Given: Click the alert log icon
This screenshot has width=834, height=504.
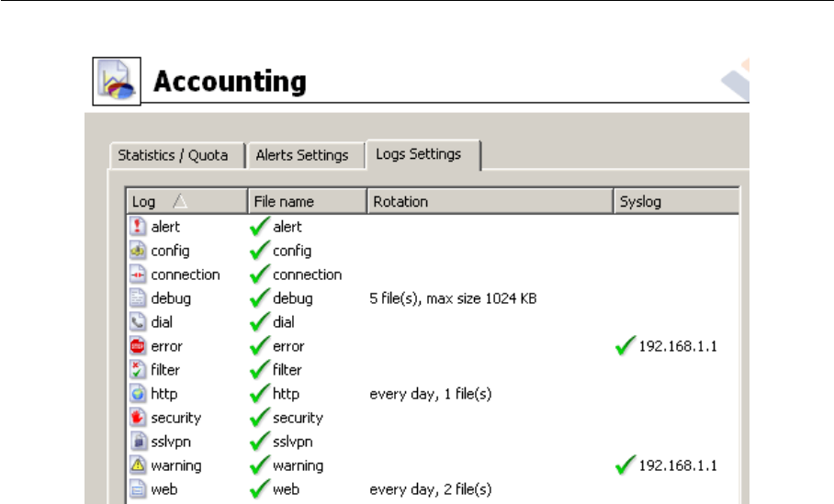Looking at the screenshot, I should [x=139, y=227].
